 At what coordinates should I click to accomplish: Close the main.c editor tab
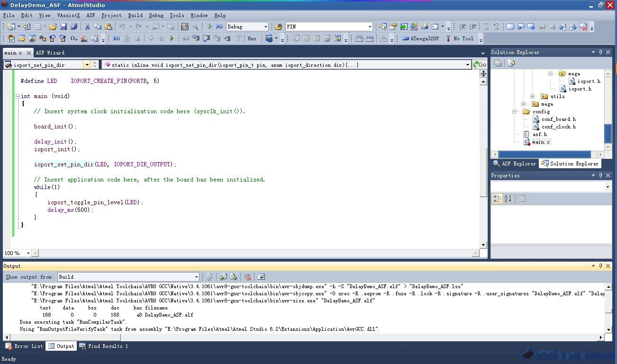tap(28, 53)
